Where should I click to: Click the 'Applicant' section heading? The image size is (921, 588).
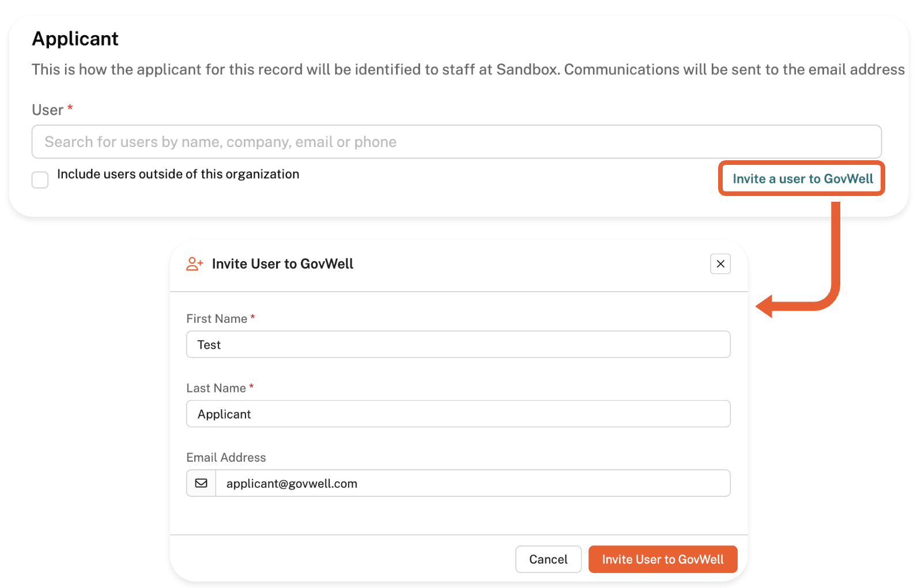76,39
